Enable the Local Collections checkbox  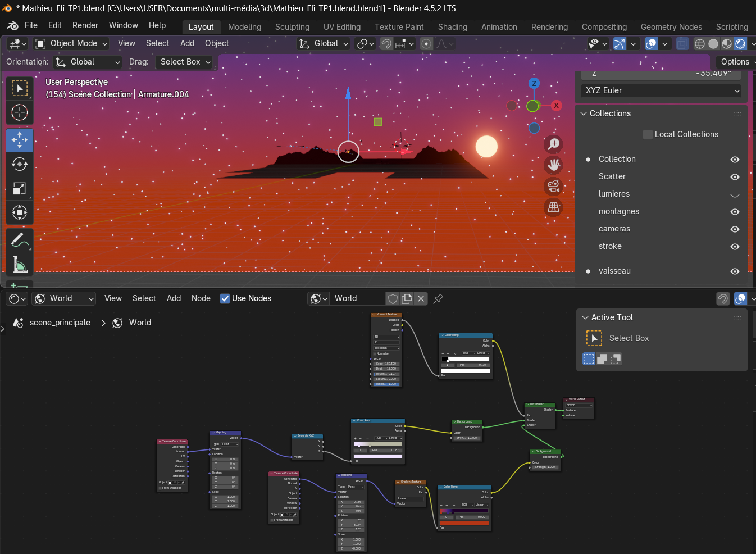pos(648,134)
